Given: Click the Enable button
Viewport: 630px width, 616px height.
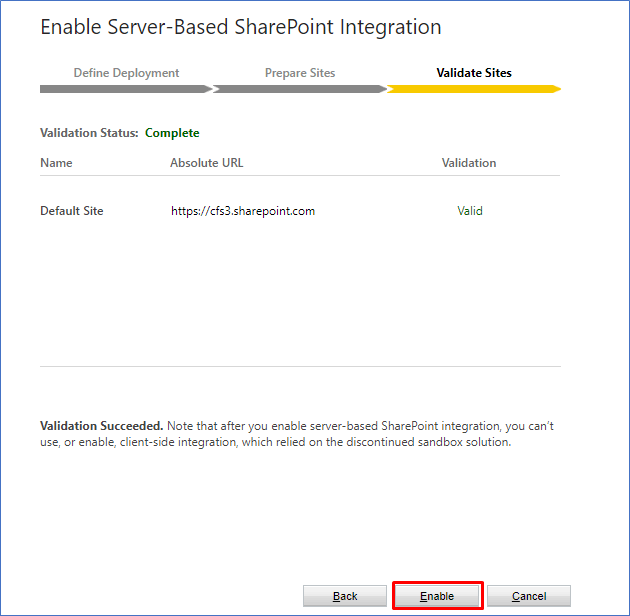Looking at the screenshot, I should 437,596.
